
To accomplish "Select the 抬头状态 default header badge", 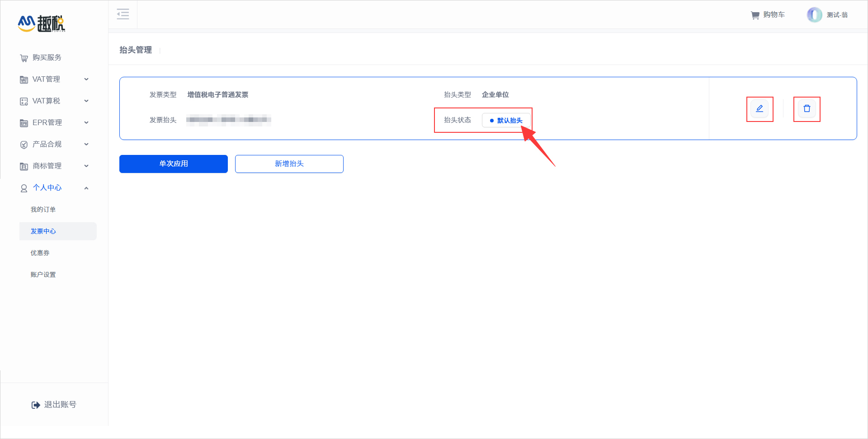I will coord(506,120).
